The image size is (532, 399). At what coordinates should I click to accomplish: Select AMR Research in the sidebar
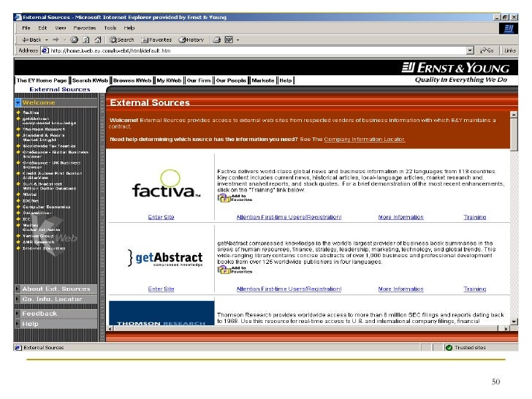(38, 242)
